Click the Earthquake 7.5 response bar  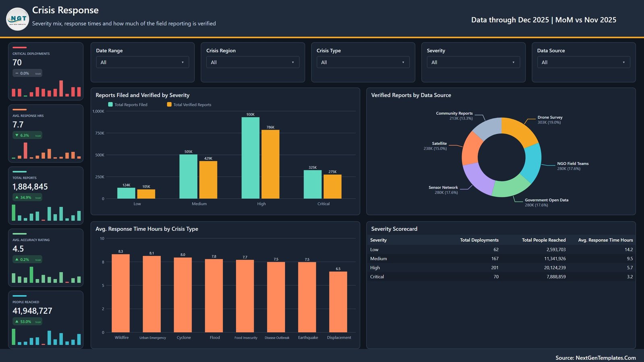click(307, 297)
